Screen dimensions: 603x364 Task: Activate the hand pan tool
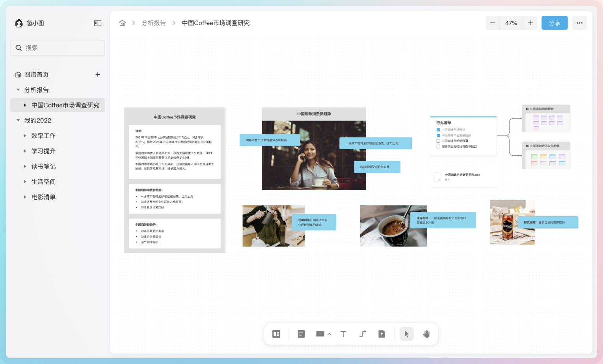426,334
